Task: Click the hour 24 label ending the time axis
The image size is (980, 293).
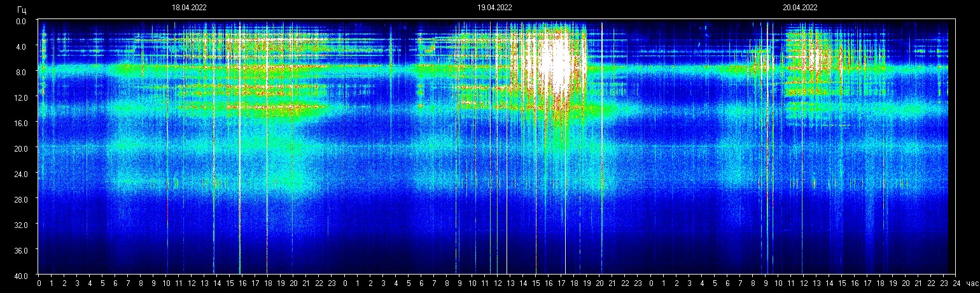Action: coord(956,283)
